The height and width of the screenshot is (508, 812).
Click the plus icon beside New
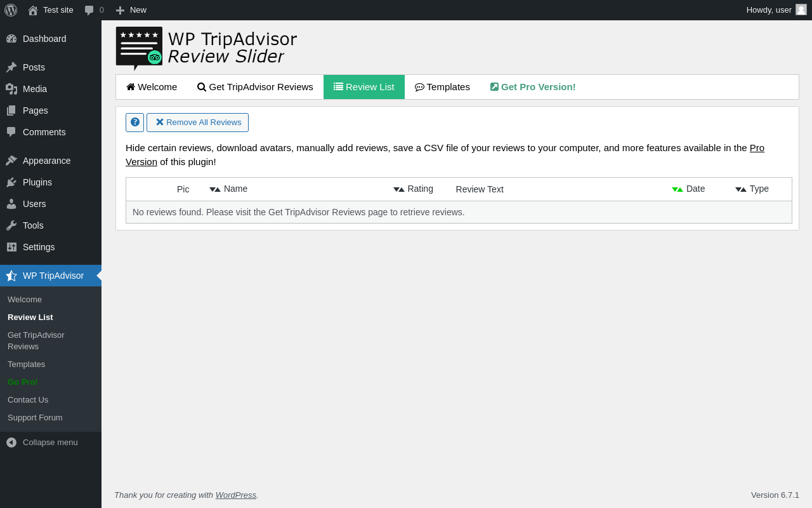click(x=120, y=10)
